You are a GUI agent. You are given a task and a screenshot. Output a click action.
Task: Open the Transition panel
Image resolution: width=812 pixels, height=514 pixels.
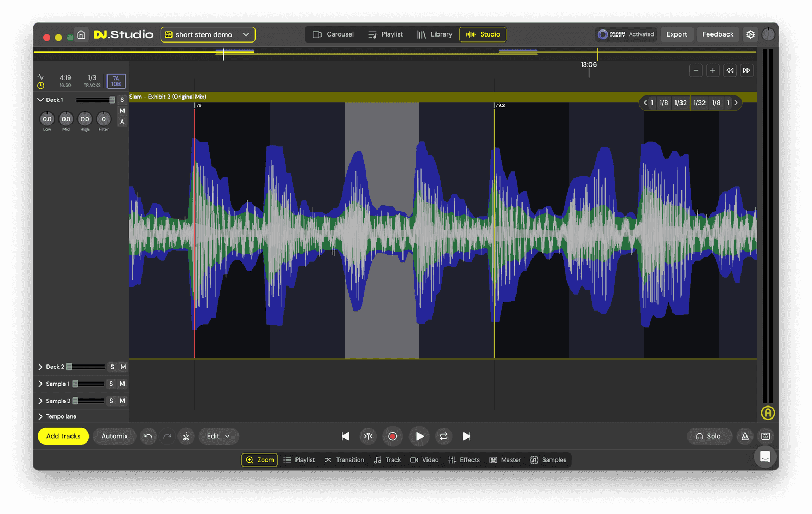345,459
